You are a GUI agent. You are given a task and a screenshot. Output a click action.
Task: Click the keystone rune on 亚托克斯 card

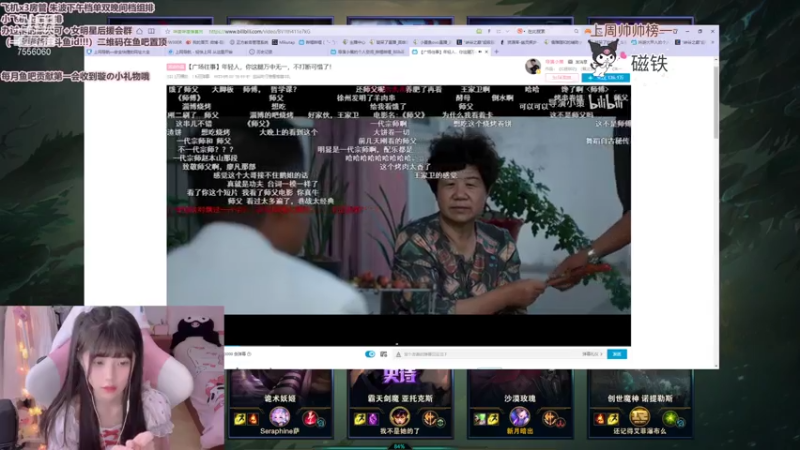point(429,418)
